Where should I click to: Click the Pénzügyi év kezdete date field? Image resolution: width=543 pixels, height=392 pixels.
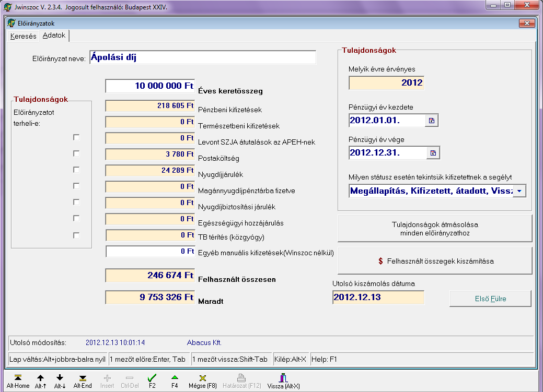[387, 121]
